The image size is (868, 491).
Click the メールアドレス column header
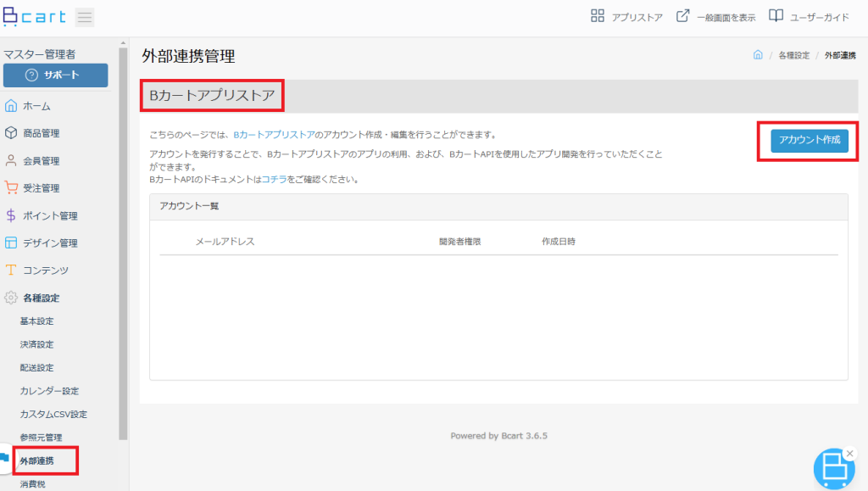coord(225,242)
